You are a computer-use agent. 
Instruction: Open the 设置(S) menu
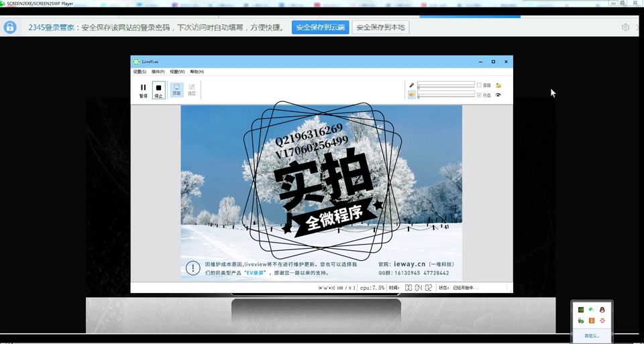(x=140, y=72)
